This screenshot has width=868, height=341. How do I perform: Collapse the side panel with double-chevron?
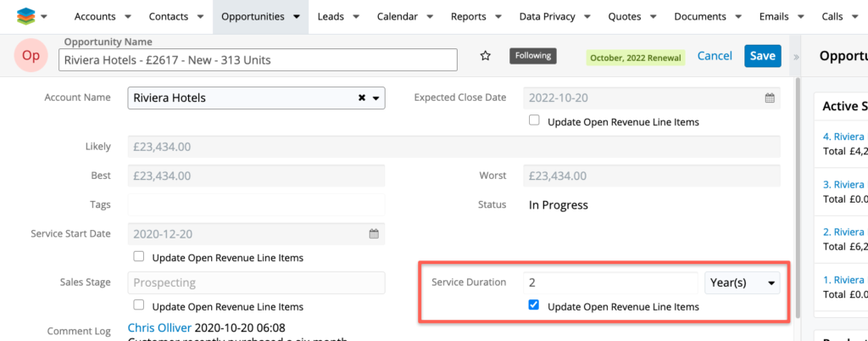point(797,57)
